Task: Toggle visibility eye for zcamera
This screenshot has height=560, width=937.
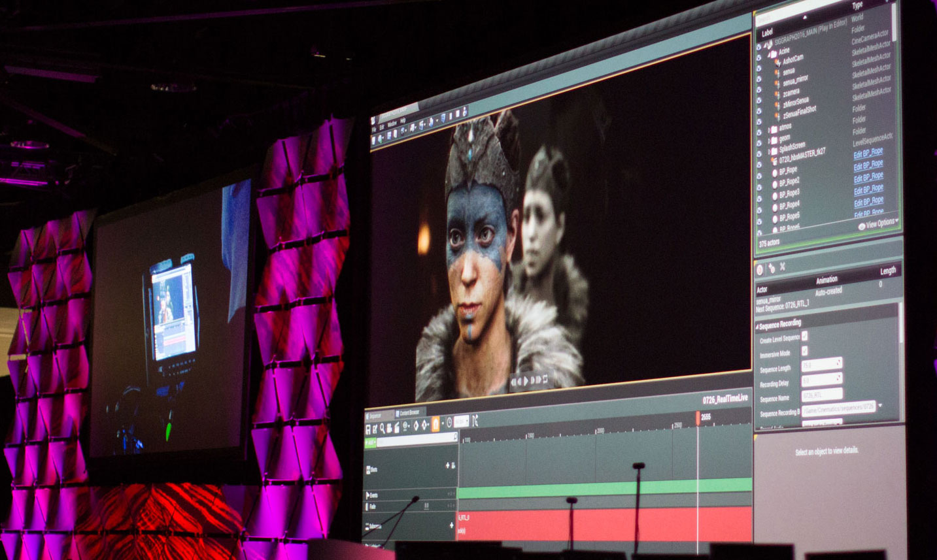Action: point(759,101)
